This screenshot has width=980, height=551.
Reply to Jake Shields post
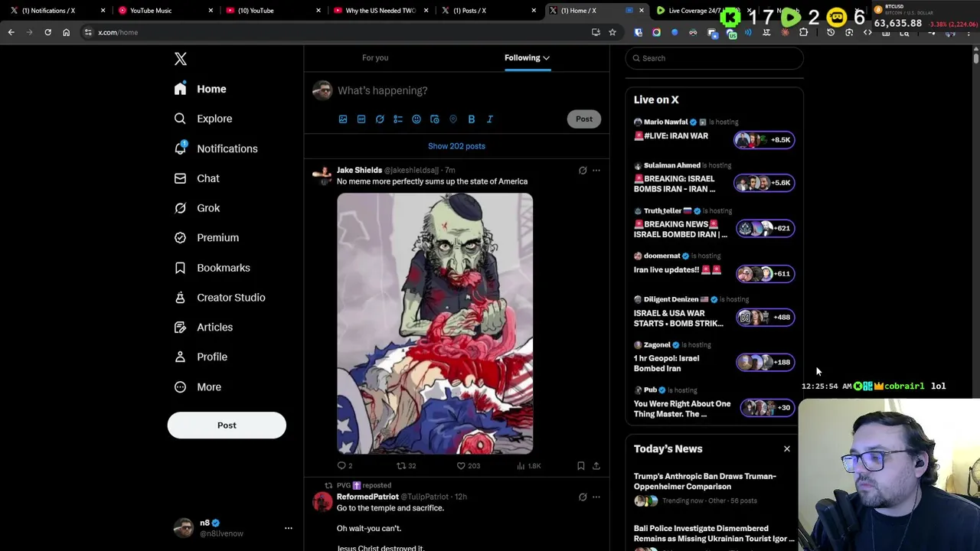point(345,465)
